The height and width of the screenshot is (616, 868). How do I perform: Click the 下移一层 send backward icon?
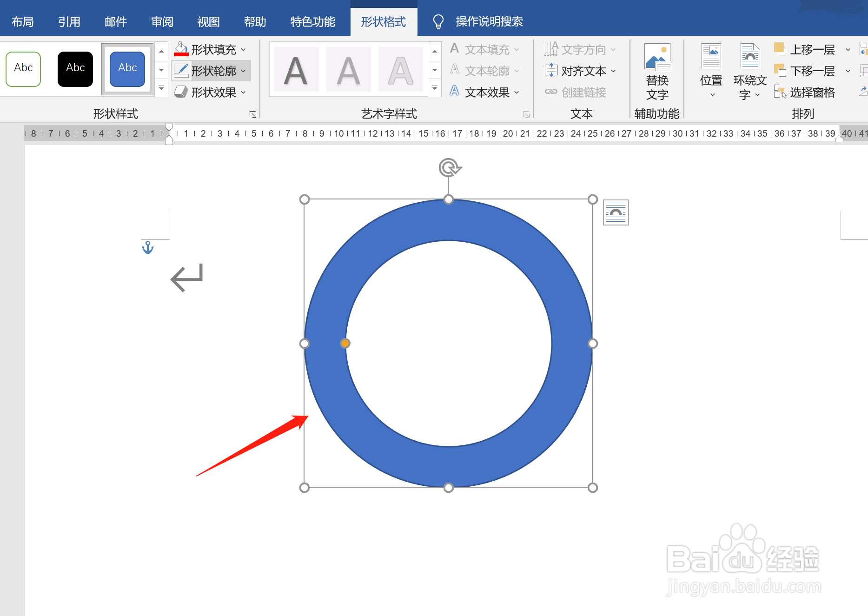(780, 70)
